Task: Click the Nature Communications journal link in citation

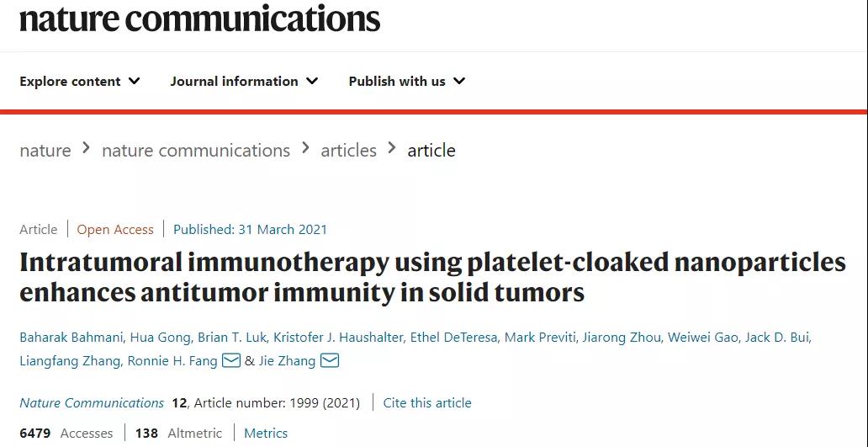Action: [92, 402]
